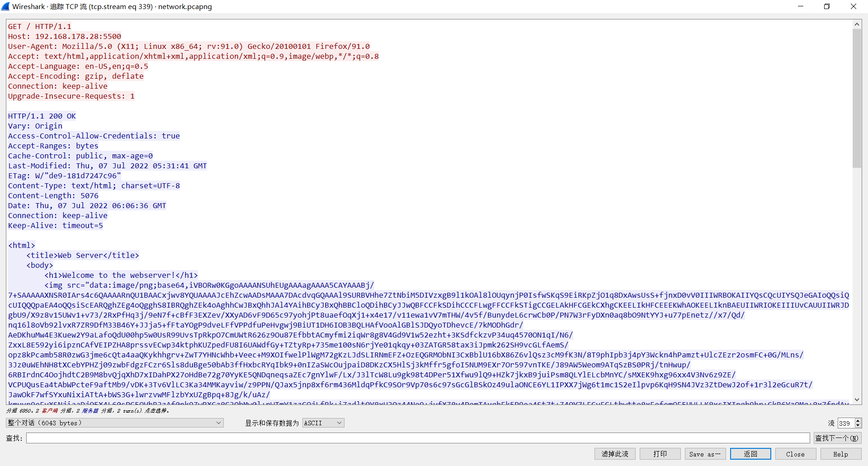Click the Close button at the bottom

[x=795, y=454]
